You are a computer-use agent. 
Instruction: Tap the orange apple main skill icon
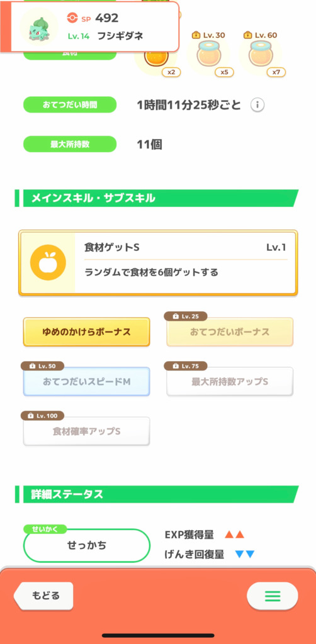(x=48, y=263)
